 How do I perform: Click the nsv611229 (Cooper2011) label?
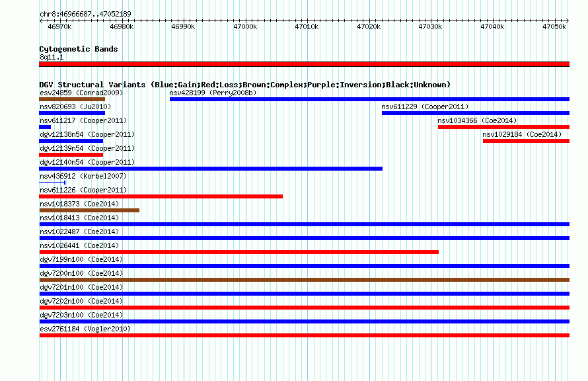coord(425,106)
